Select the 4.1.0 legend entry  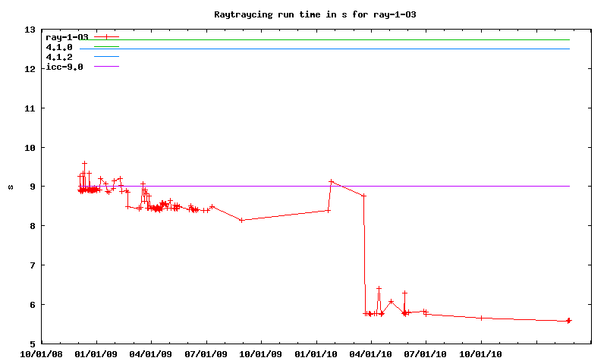(x=59, y=47)
